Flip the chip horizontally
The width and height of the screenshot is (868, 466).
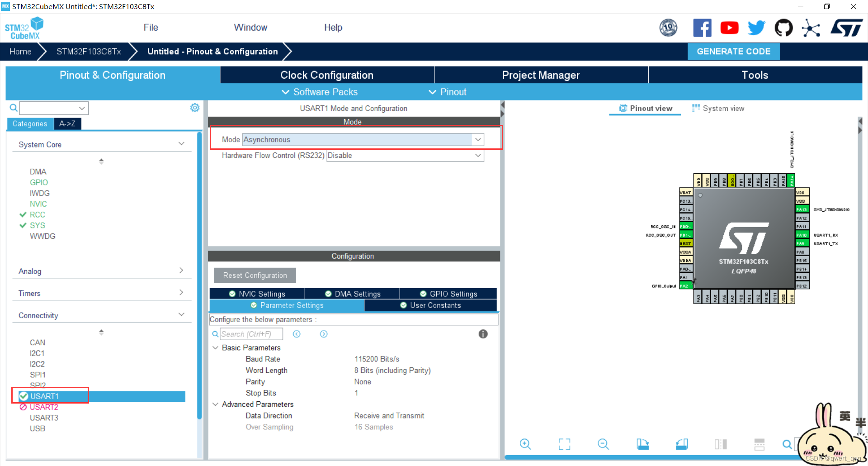[x=721, y=444]
